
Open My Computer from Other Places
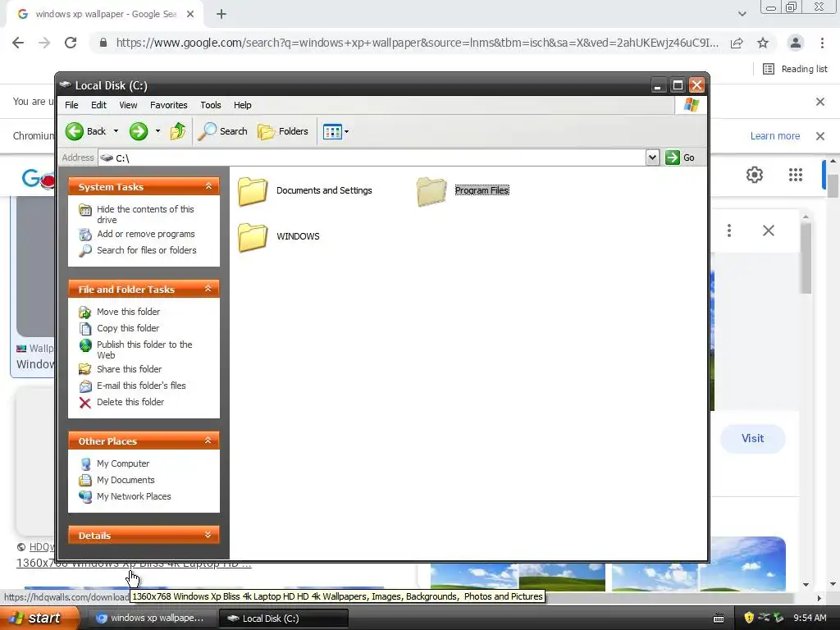(123, 464)
